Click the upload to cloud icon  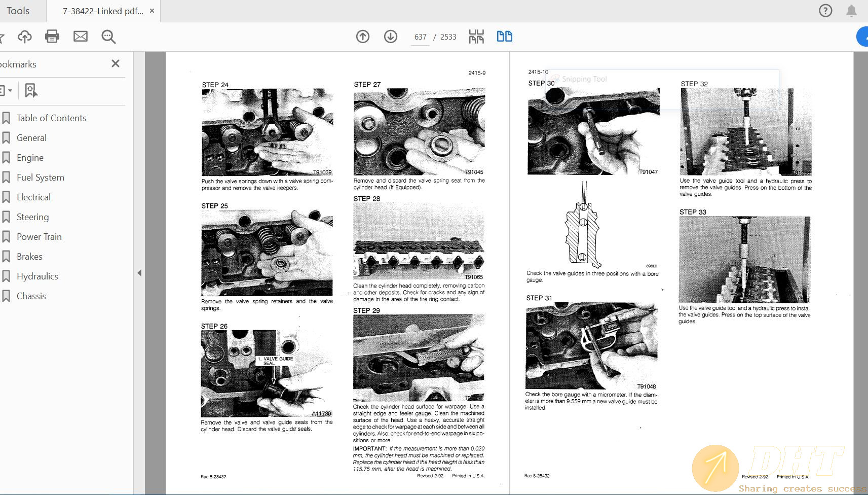click(x=25, y=37)
